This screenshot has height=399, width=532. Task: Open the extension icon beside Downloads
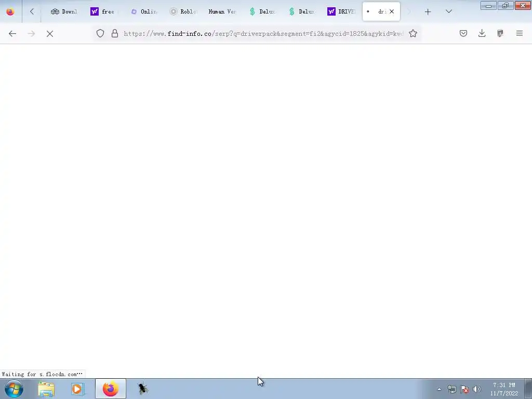point(500,33)
